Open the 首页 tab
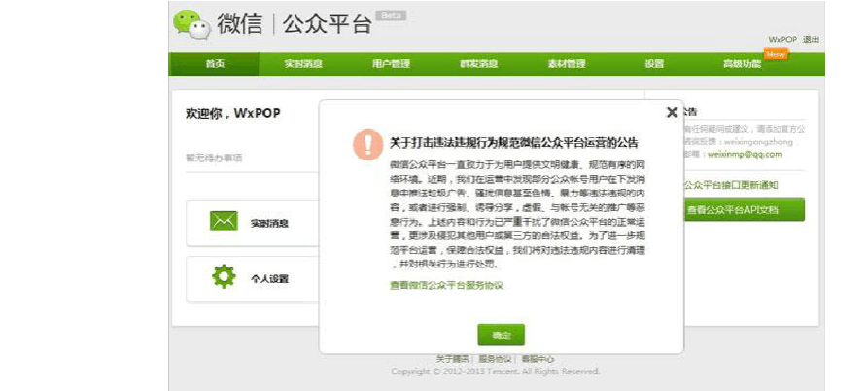This screenshot has width=868, height=391. [215, 64]
